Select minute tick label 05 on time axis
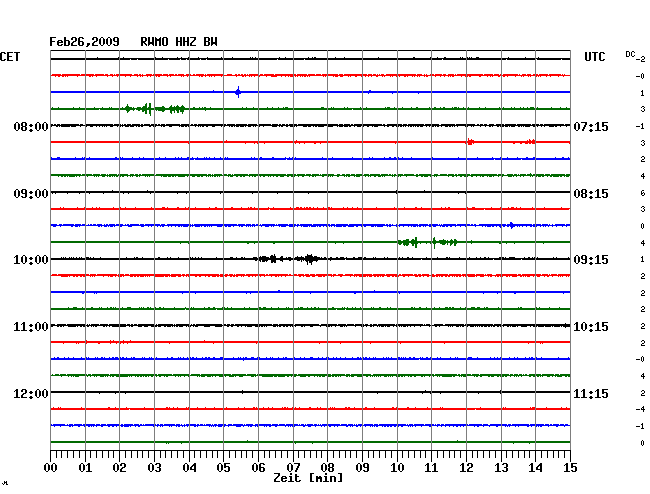Screen dimensions: 650x494 (x=223, y=468)
